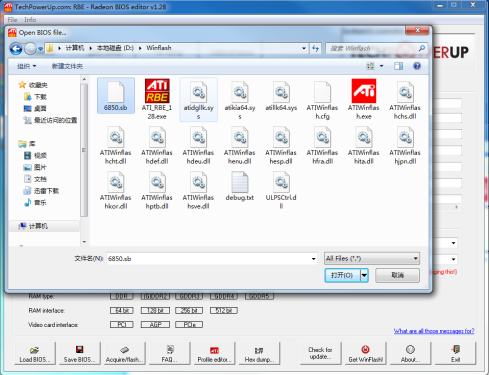Image resolution: width=489 pixels, height=375 pixels.
Task: Click the Hex dump button
Action: point(259,353)
